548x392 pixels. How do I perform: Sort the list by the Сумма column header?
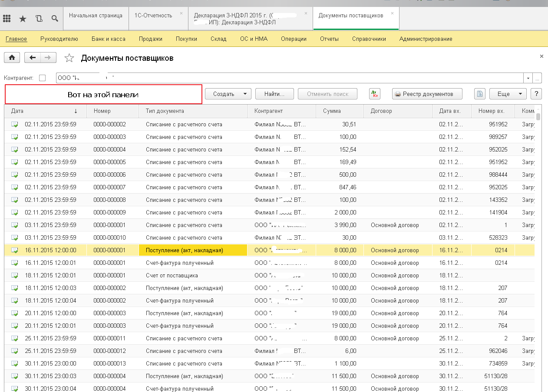point(332,111)
